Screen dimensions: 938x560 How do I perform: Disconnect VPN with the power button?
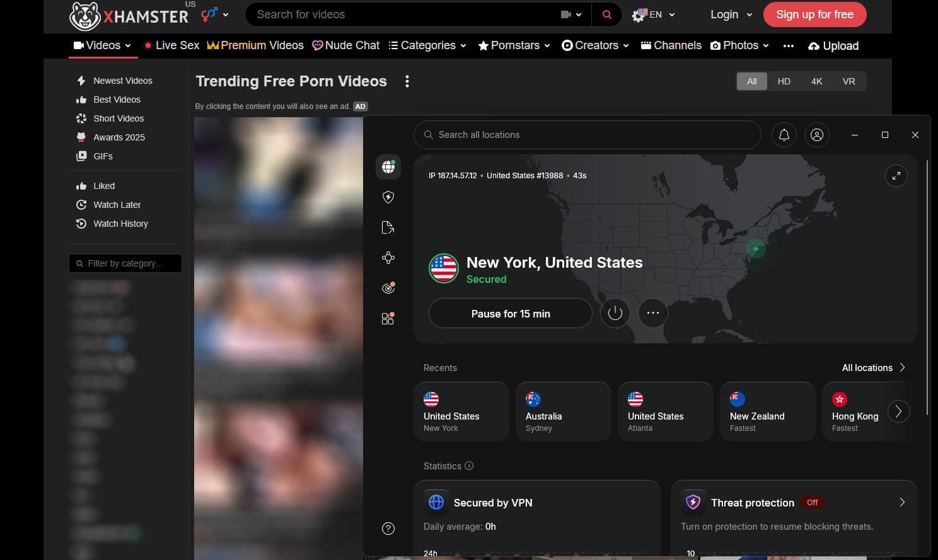615,313
